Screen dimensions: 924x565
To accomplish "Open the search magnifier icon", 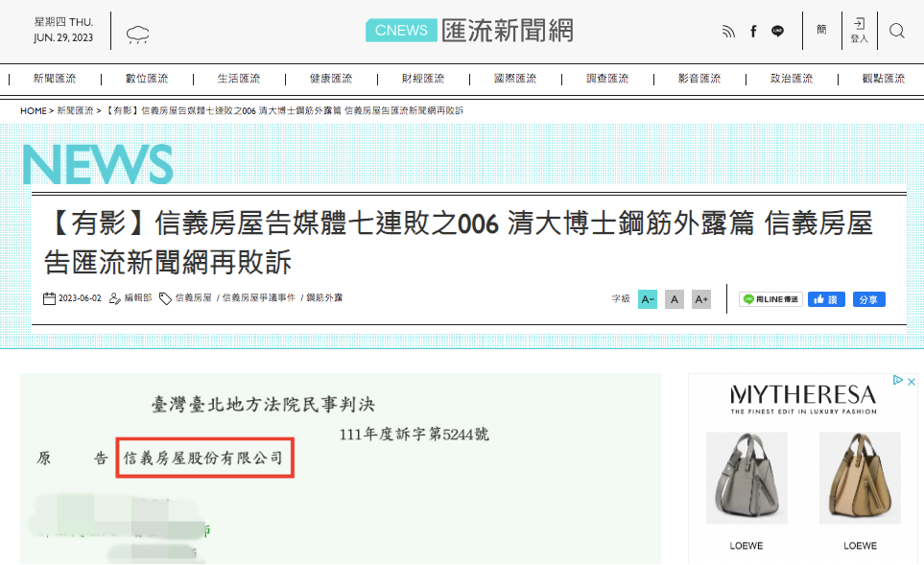I will click(897, 31).
